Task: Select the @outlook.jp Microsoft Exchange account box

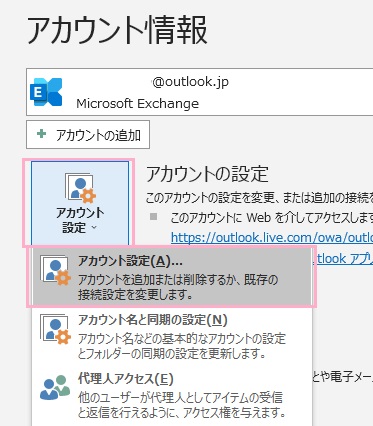Action: point(199,92)
